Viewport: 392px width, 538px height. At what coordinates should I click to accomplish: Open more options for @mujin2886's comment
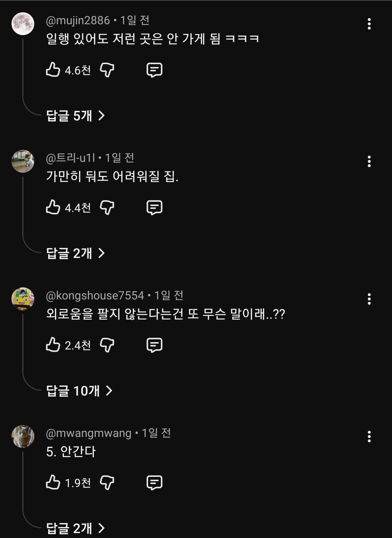click(x=369, y=24)
